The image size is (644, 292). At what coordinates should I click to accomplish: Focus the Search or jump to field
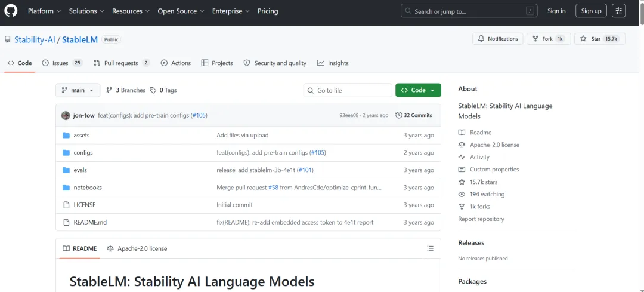coord(469,11)
